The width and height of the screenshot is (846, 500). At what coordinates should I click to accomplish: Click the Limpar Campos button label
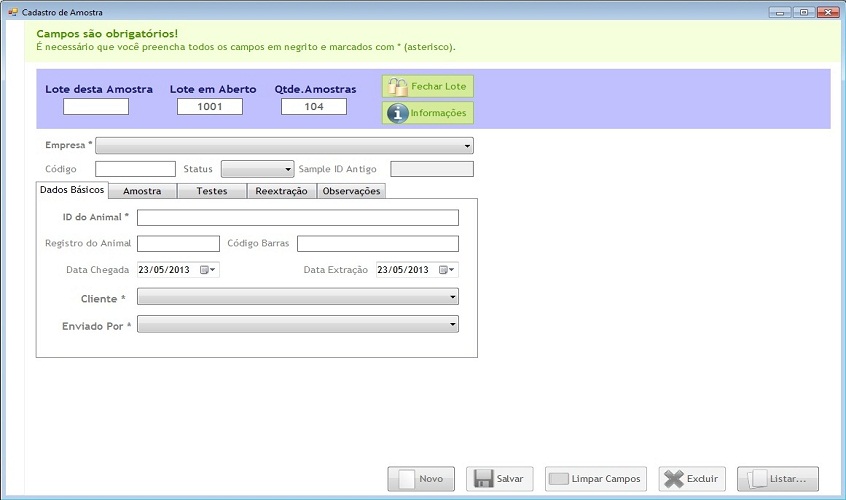click(x=606, y=479)
